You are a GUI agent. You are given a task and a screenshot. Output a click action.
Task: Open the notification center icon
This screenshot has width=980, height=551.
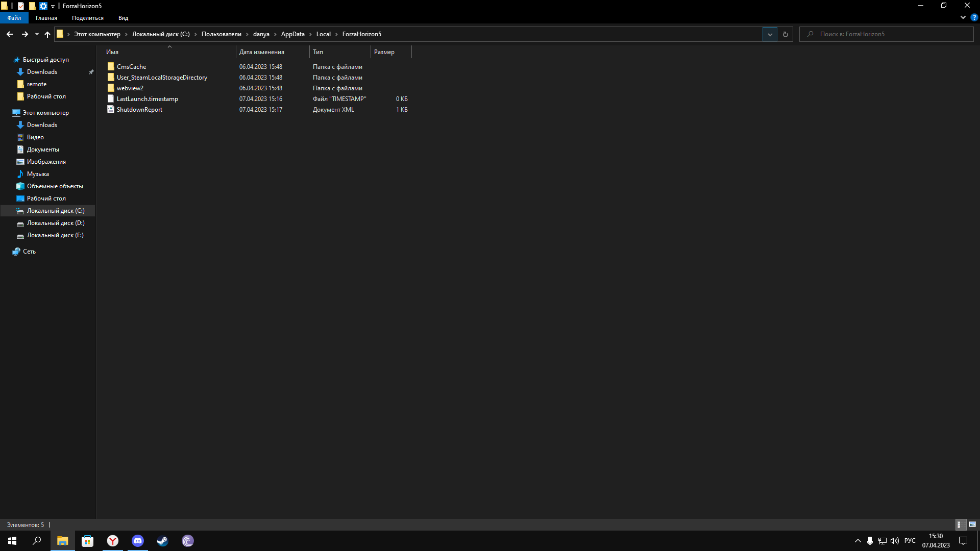point(963,541)
